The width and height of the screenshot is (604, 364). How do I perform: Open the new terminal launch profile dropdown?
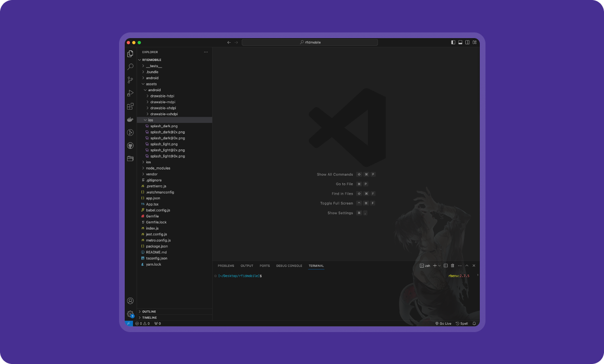click(x=440, y=266)
